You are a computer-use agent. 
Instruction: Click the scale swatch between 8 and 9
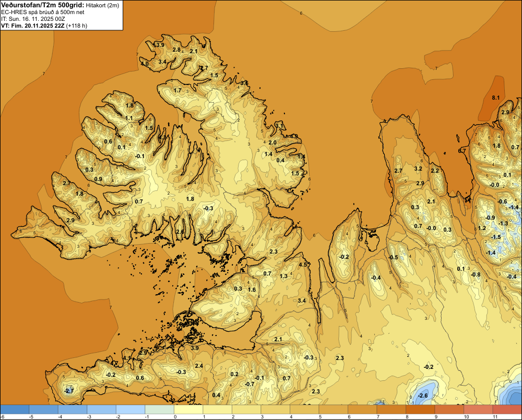click(420, 410)
